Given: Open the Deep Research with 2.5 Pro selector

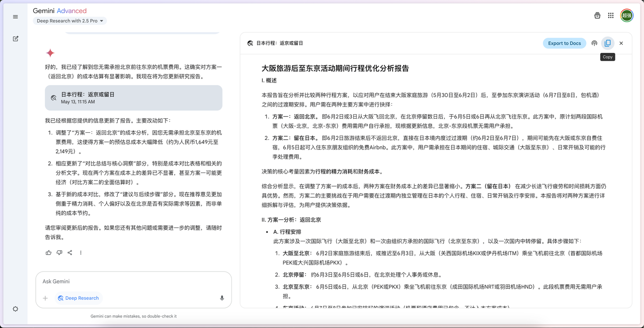Looking at the screenshot, I should coord(69,21).
